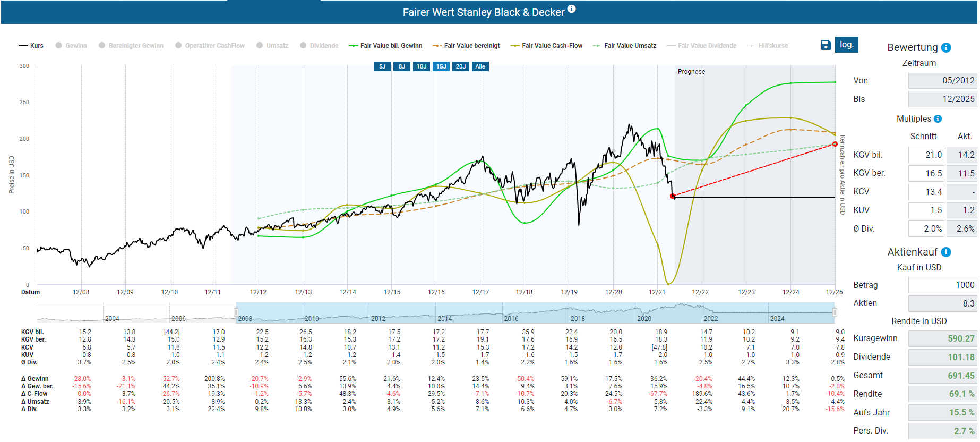
Task: Click the KGV bil. Schnitt value field
Action: coord(926,155)
